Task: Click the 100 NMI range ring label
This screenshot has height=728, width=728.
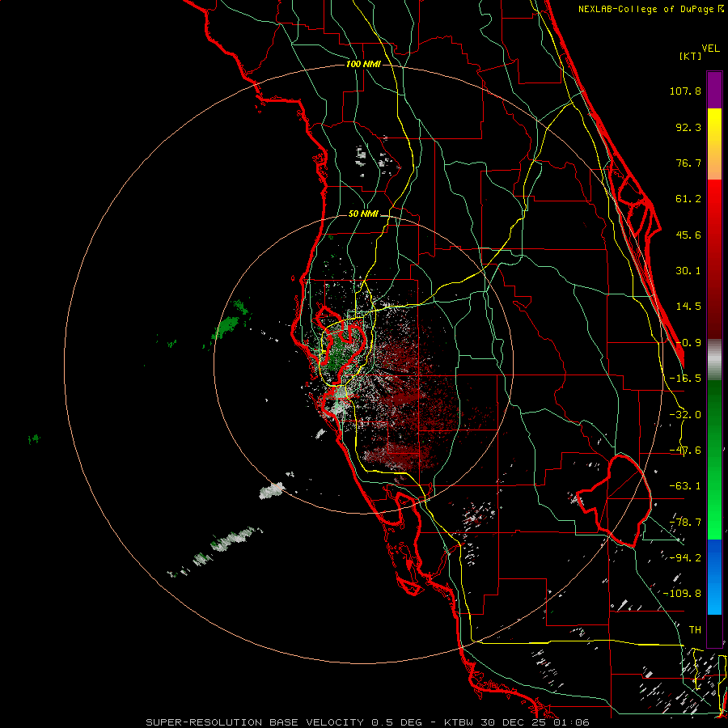Action: click(x=363, y=64)
